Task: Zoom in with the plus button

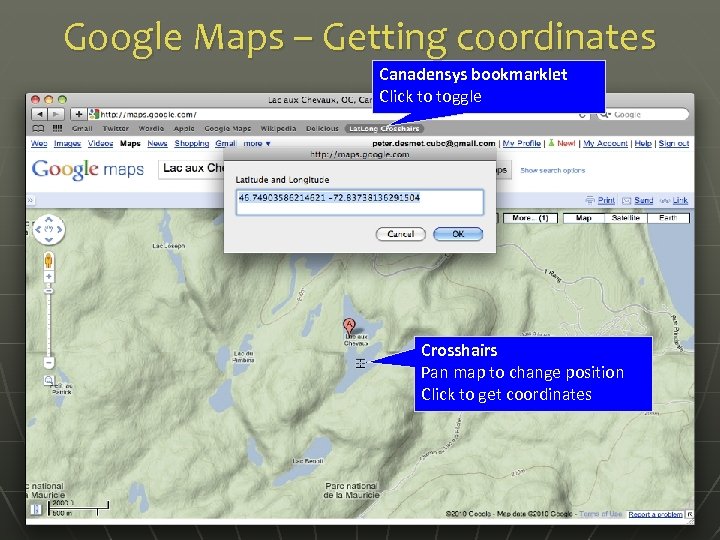Action: [49, 277]
